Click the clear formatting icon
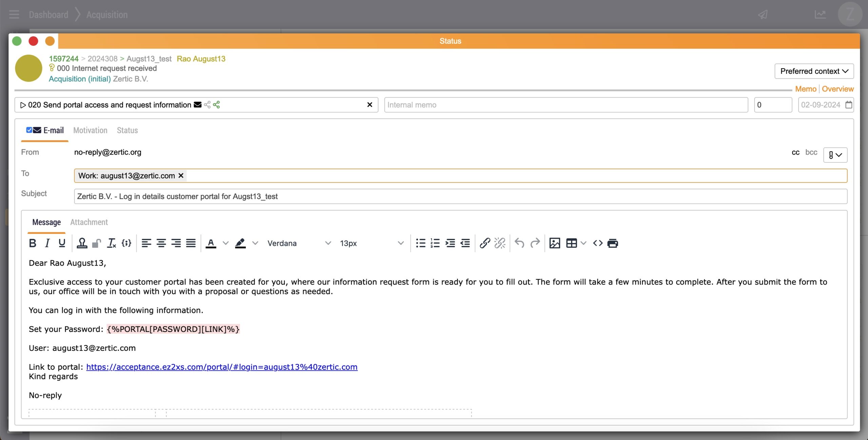Viewport: 868px width, 440px height. point(112,243)
